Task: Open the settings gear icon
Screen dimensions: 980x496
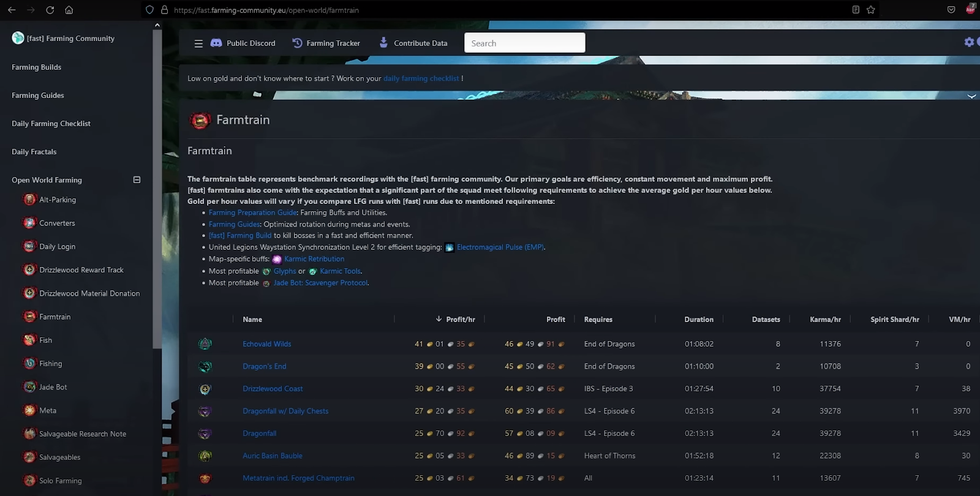Action: click(969, 42)
